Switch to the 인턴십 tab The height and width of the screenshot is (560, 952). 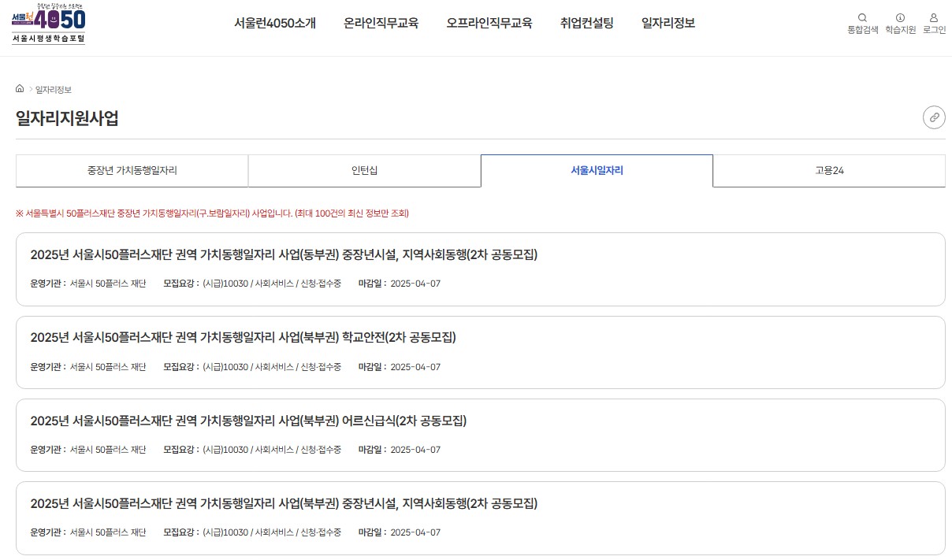[365, 171]
